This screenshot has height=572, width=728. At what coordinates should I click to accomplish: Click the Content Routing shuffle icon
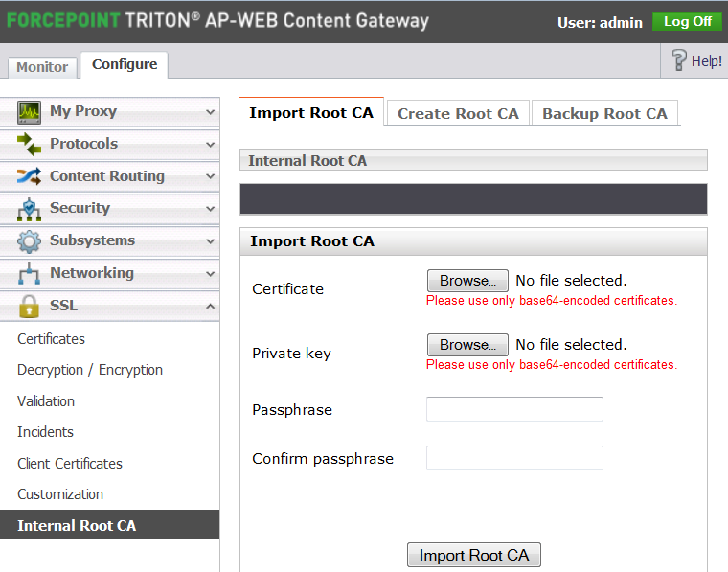(x=29, y=176)
